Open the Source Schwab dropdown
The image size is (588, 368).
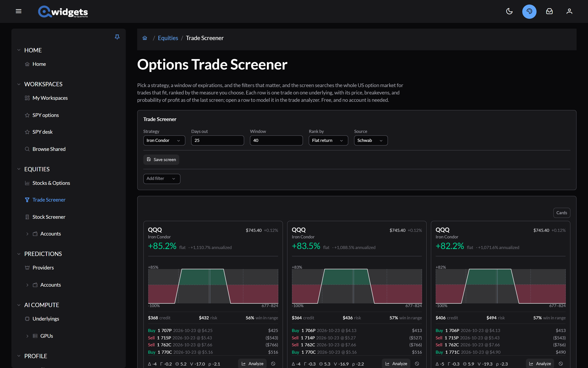(x=371, y=140)
